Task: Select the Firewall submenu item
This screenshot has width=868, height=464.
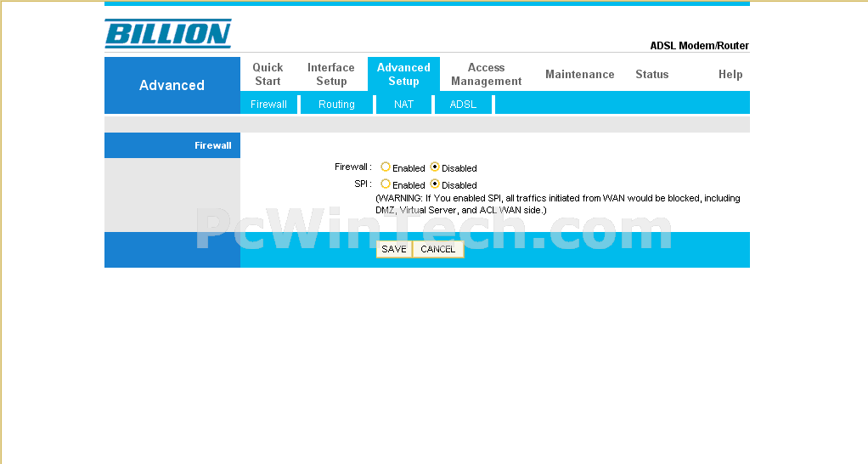Action: [x=268, y=104]
